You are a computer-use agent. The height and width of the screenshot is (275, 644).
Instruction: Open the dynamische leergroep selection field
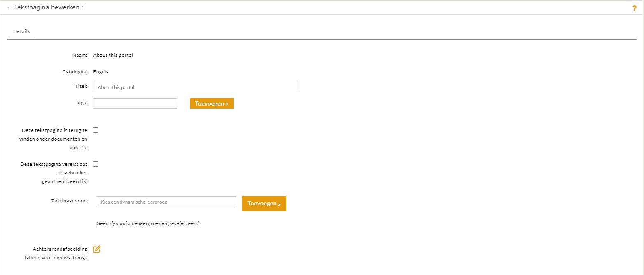(166, 202)
